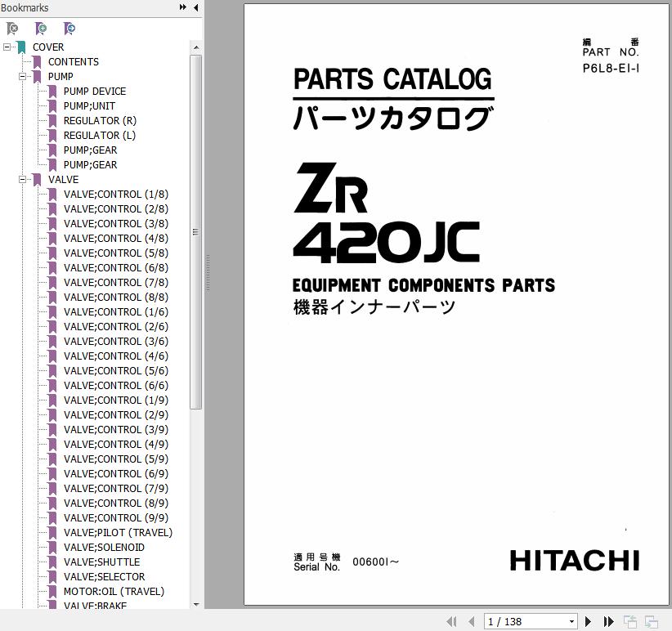Image resolution: width=672 pixels, height=631 pixels.
Task: Open the page number dropdown
Action: click(571, 621)
